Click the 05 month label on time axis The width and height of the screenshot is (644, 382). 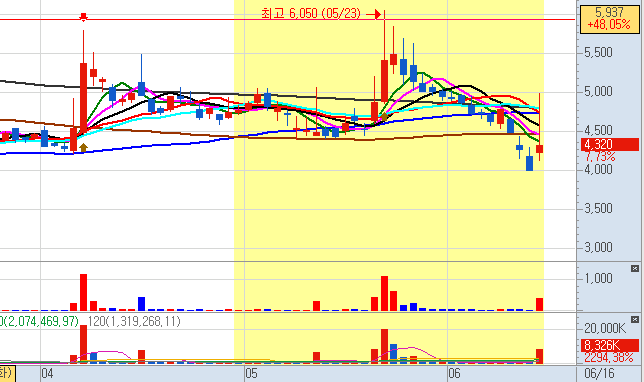pos(251,374)
